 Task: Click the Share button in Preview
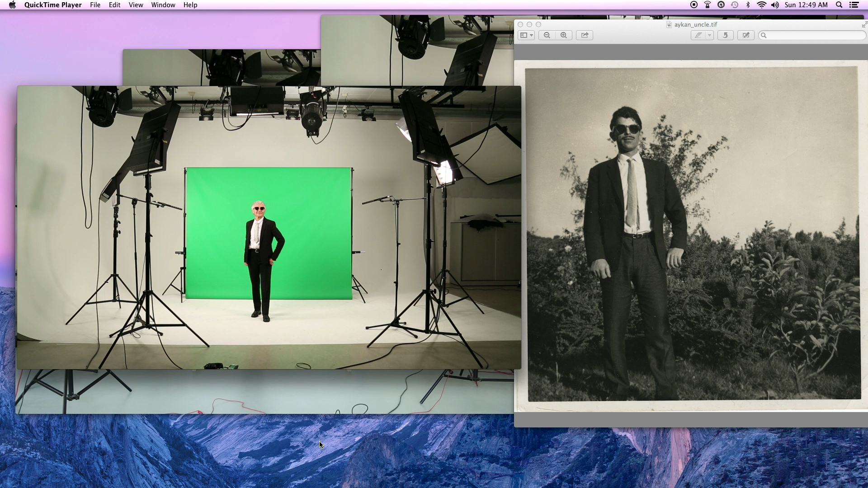(x=585, y=35)
